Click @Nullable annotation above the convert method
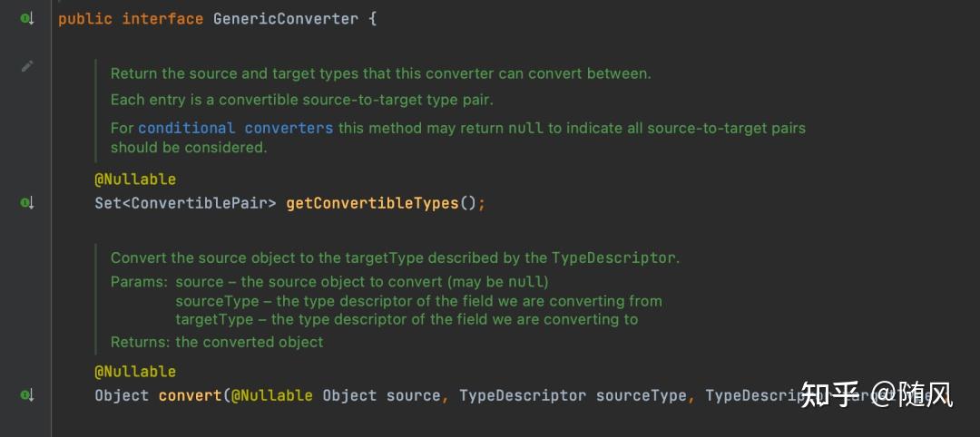Screen dimensions: 980x437 click(135, 372)
